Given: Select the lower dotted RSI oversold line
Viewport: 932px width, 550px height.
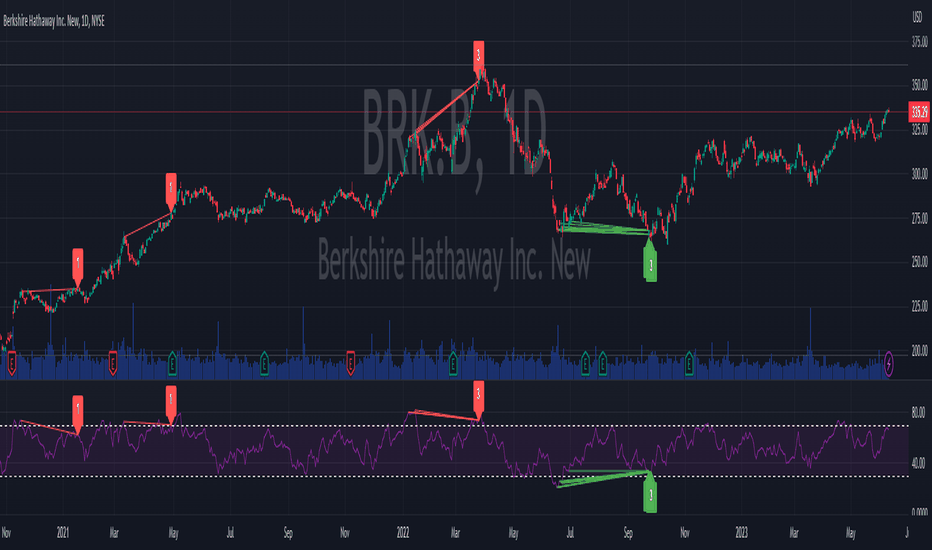Looking at the screenshot, I should tap(454, 476).
